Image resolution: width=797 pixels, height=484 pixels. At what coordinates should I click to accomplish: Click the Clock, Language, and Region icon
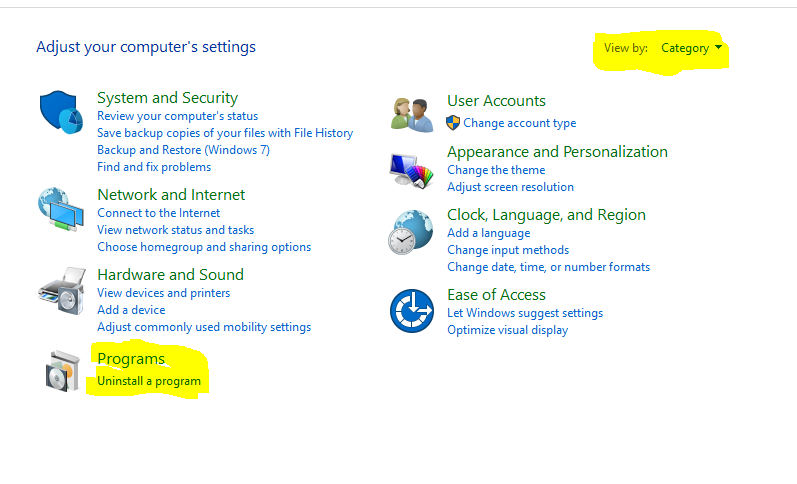click(x=411, y=232)
